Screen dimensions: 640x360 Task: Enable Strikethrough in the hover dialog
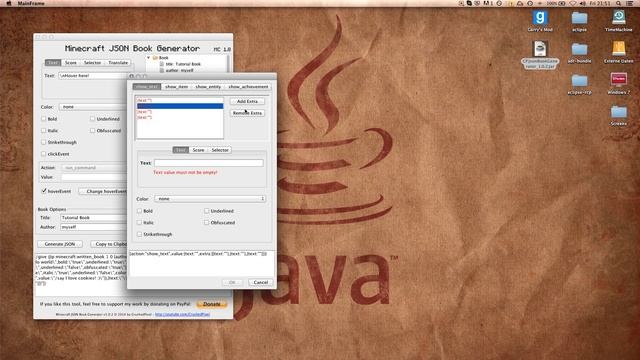coord(140,234)
